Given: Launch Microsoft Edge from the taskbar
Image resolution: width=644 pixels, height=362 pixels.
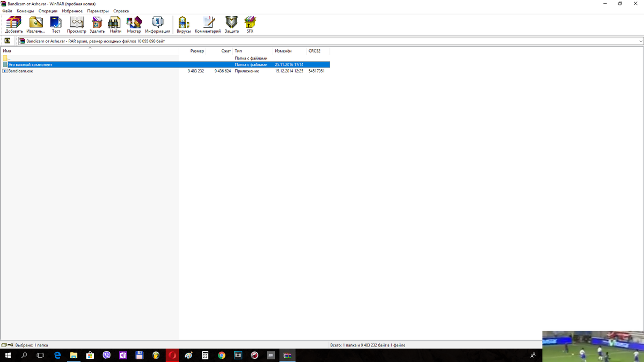Looking at the screenshot, I should (57, 355).
